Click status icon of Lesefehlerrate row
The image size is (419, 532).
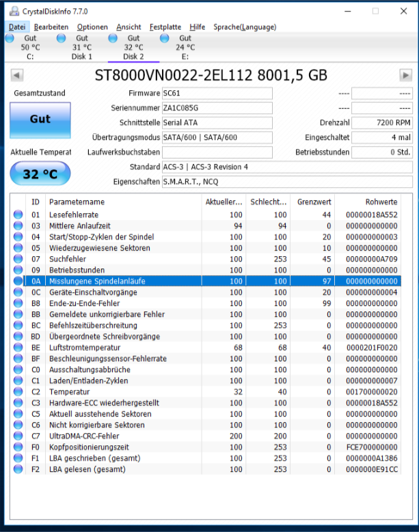click(x=18, y=214)
